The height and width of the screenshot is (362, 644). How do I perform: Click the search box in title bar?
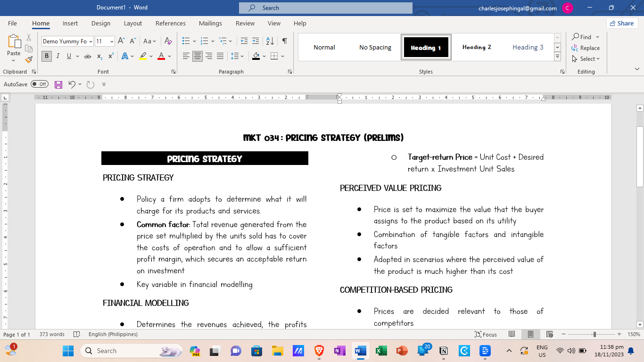[325, 8]
